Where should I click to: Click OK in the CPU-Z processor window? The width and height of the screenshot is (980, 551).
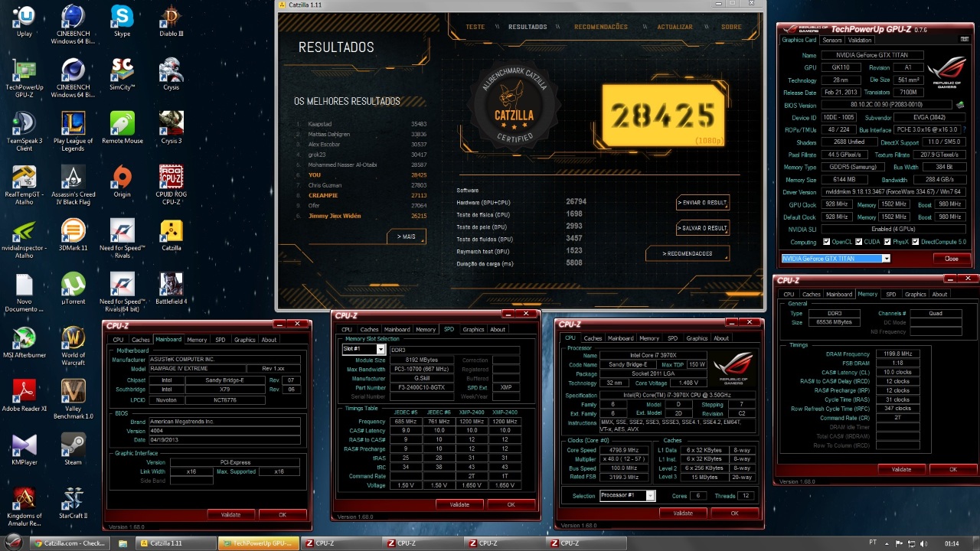[734, 514]
